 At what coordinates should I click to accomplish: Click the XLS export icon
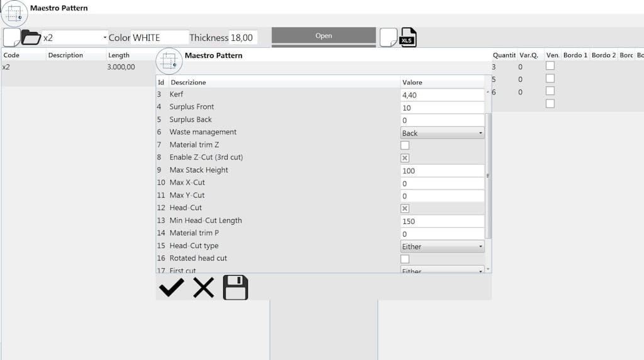tap(408, 38)
